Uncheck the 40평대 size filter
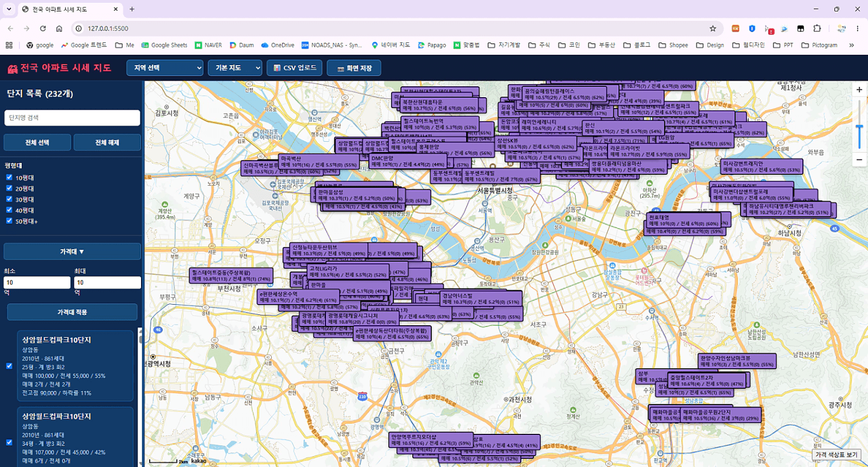The width and height of the screenshot is (868, 467). click(x=9, y=210)
